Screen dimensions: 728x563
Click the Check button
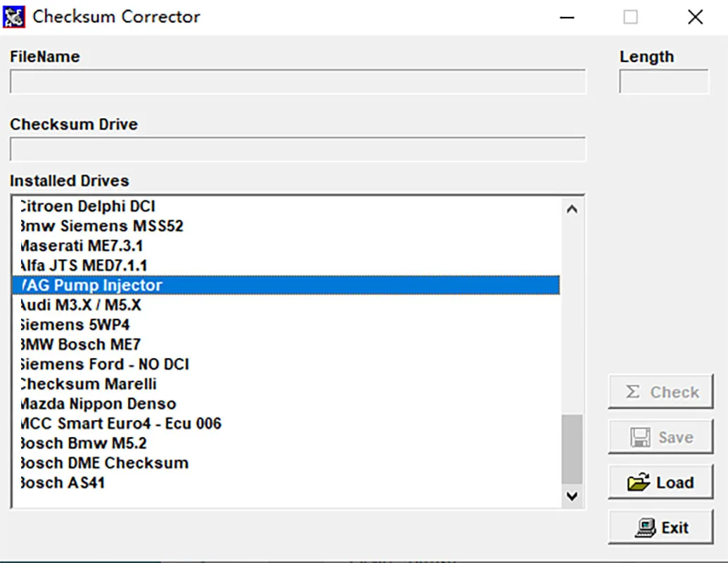660,391
